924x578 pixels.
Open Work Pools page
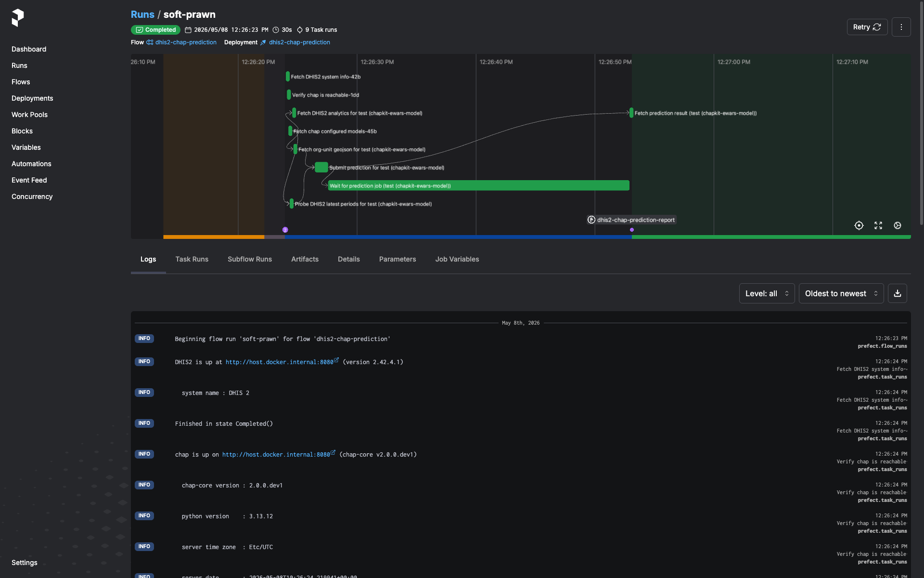tap(29, 115)
